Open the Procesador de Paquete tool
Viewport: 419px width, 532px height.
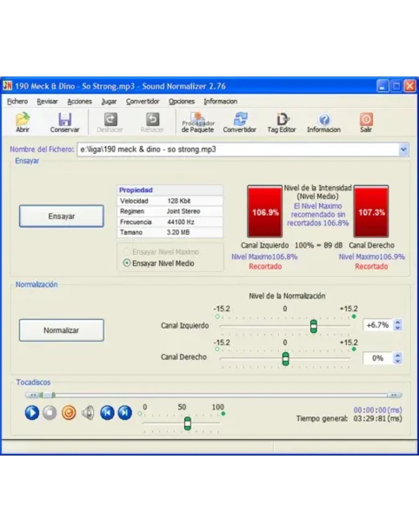[x=198, y=123]
